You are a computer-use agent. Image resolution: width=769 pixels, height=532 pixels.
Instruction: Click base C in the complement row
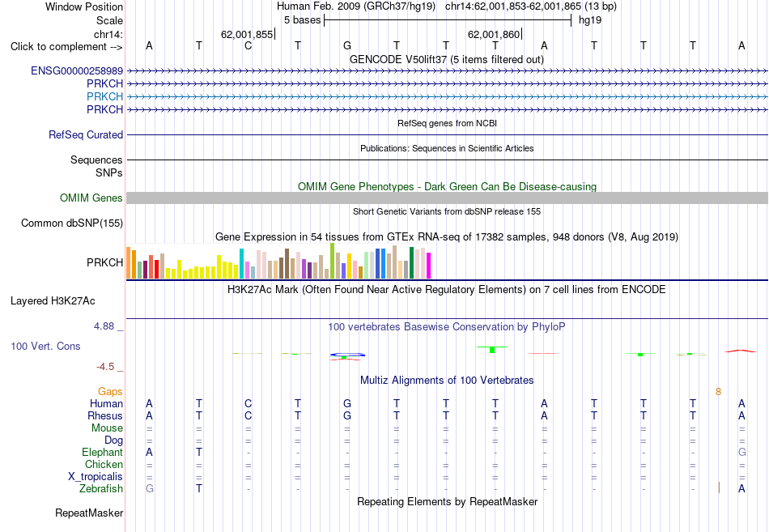(x=249, y=45)
